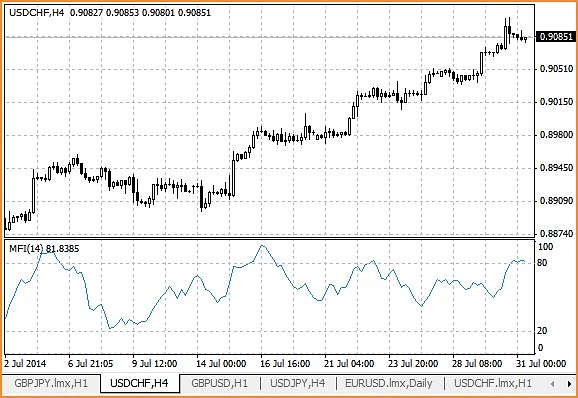Open the EURUSD.lmx,Daily tab
Screen dimensions: 578x398
coord(389,383)
